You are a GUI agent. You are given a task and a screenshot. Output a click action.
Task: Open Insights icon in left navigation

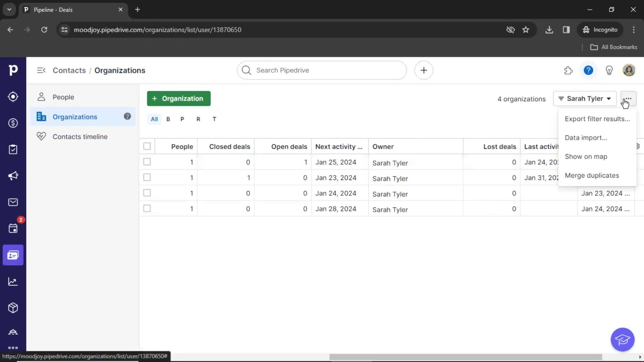[13, 282]
